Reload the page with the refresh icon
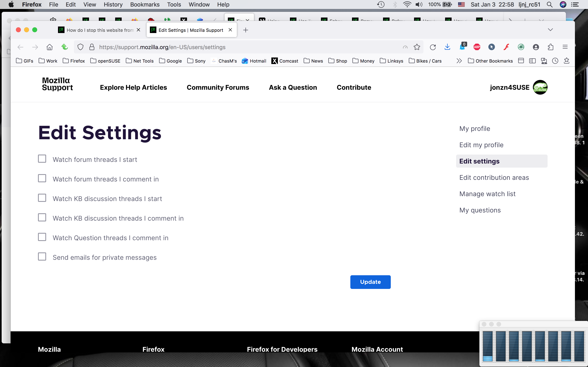The height and width of the screenshot is (367, 588). point(432,47)
